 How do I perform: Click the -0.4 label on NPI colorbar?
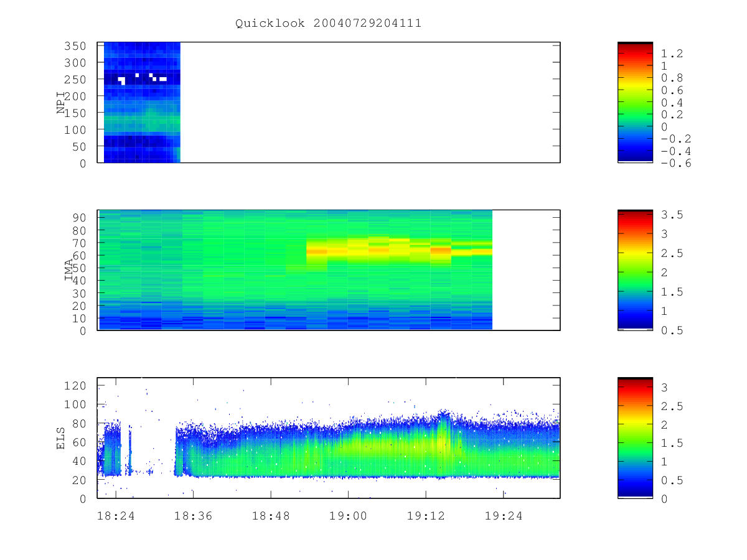676,151
